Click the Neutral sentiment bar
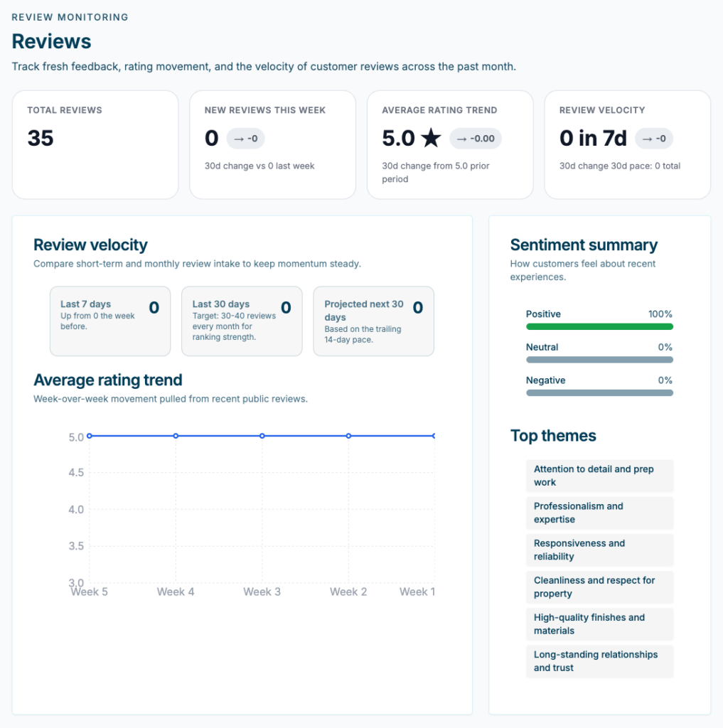723x728 pixels. tap(599, 360)
